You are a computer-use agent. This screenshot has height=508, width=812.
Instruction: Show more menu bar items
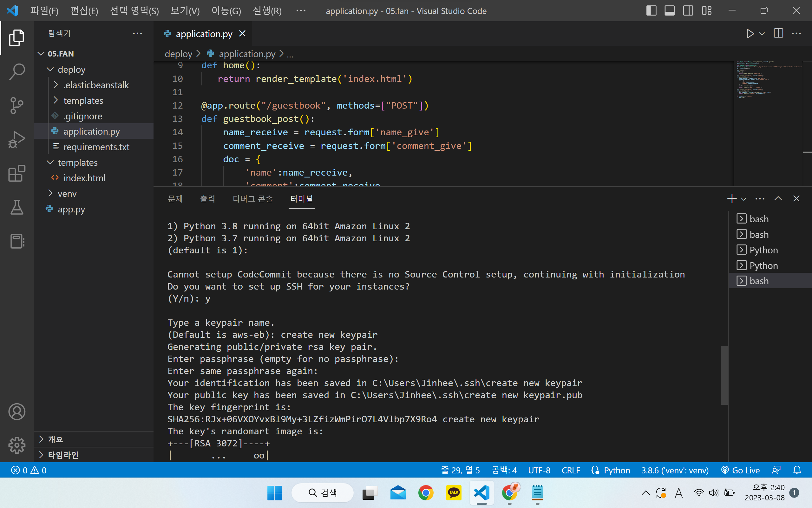[301, 11]
